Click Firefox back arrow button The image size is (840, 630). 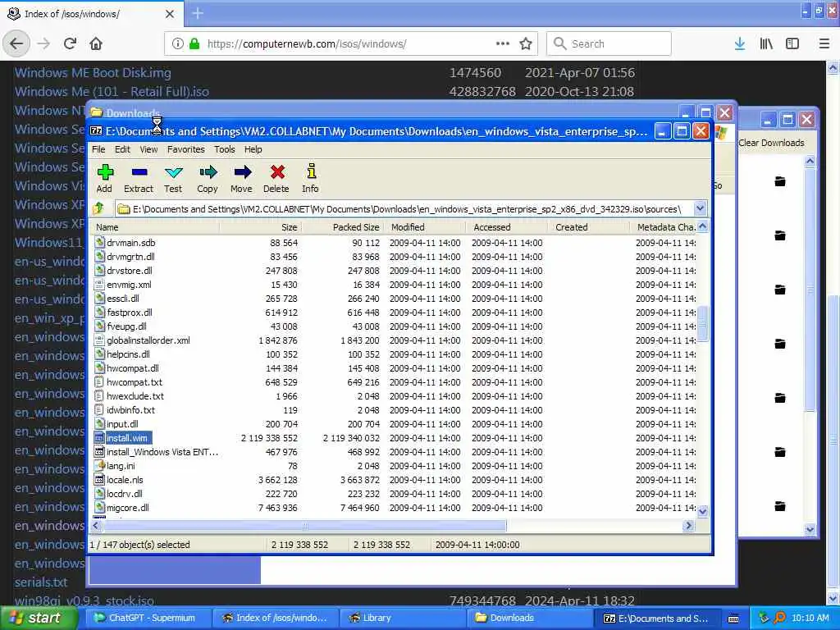16,43
